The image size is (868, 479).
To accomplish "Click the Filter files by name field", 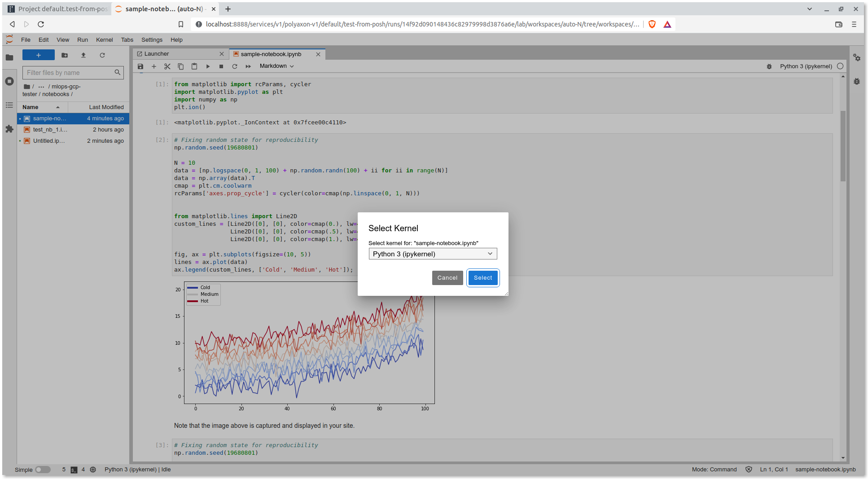I will tap(73, 73).
